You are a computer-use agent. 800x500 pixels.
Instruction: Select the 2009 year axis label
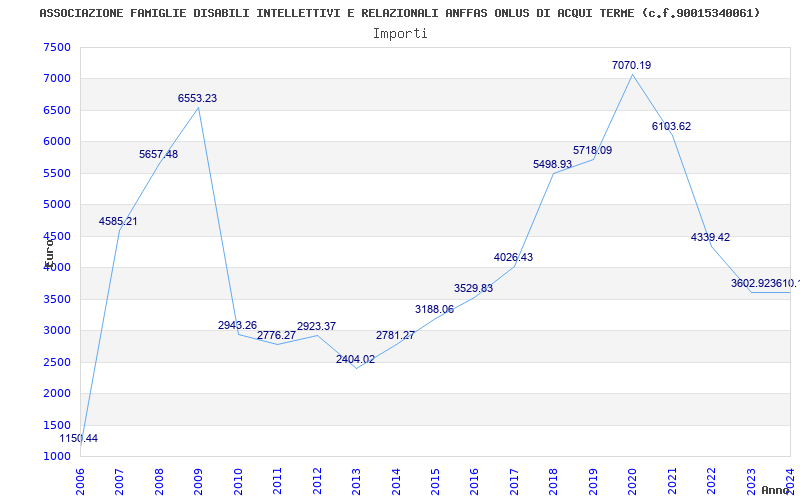click(198, 482)
